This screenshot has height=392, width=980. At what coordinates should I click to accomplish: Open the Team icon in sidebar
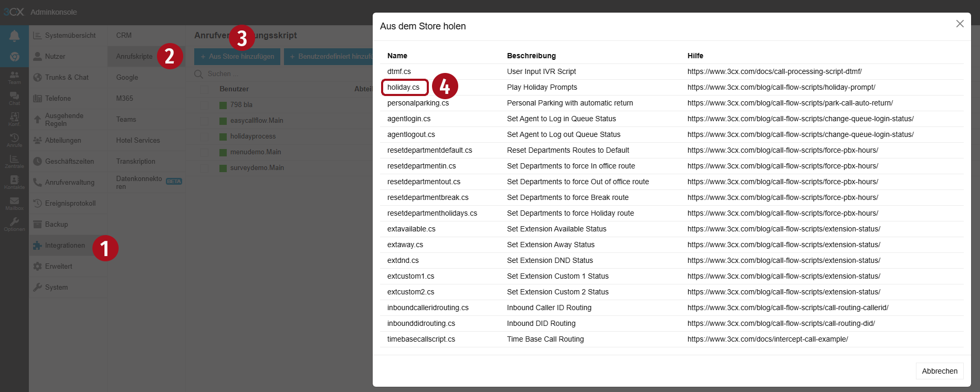point(14,77)
